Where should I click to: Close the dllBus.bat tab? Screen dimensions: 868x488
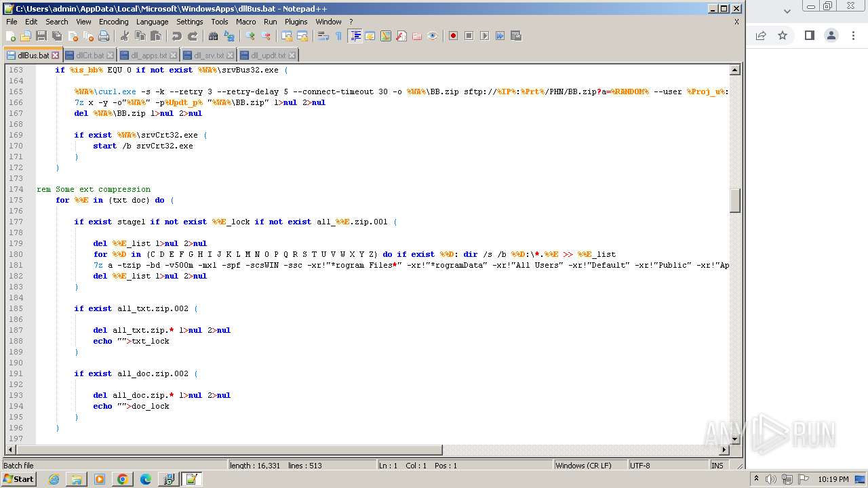coord(56,56)
